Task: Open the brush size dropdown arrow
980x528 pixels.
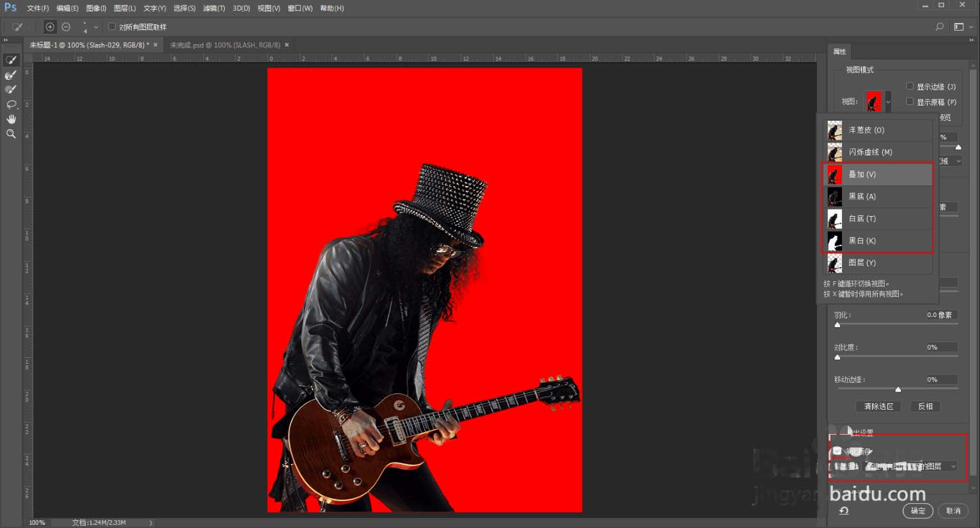Action: (x=96, y=27)
